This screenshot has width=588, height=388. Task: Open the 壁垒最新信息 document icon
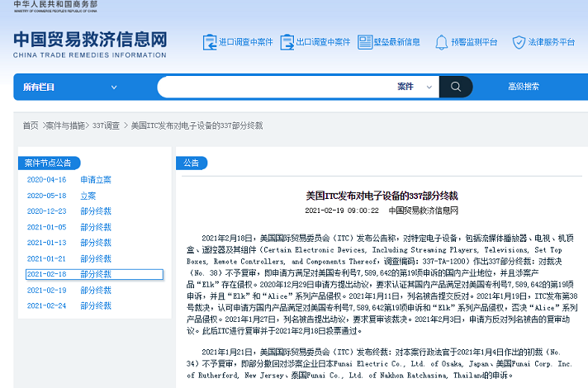point(364,42)
